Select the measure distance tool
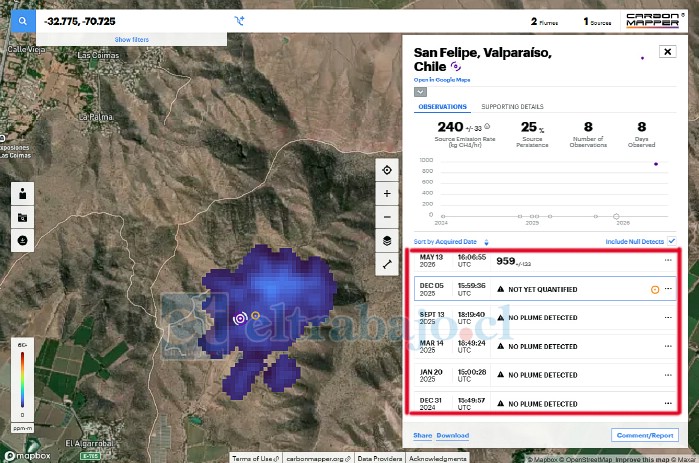The width and height of the screenshot is (699, 463). tap(387, 264)
